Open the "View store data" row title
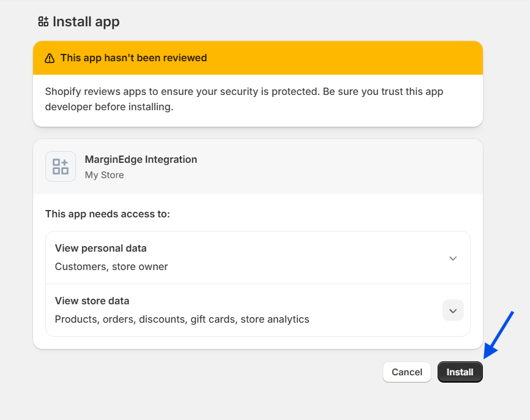Viewport: 530px width, 420px height. point(92,301)
